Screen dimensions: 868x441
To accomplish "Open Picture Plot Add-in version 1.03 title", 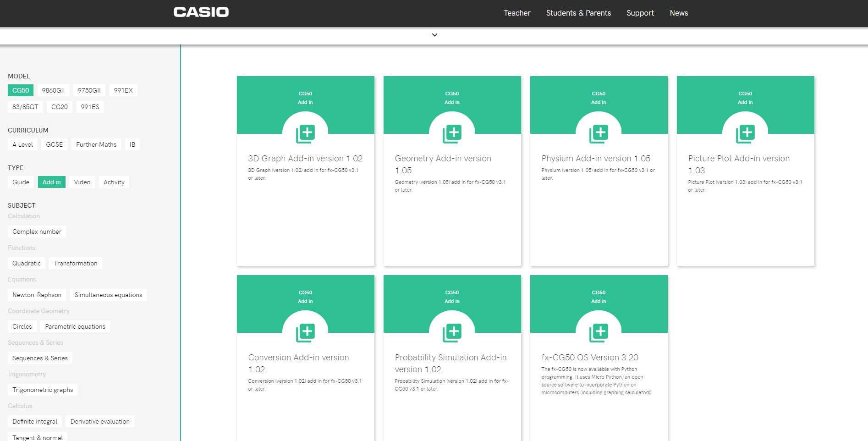I will tap(739, 165).
